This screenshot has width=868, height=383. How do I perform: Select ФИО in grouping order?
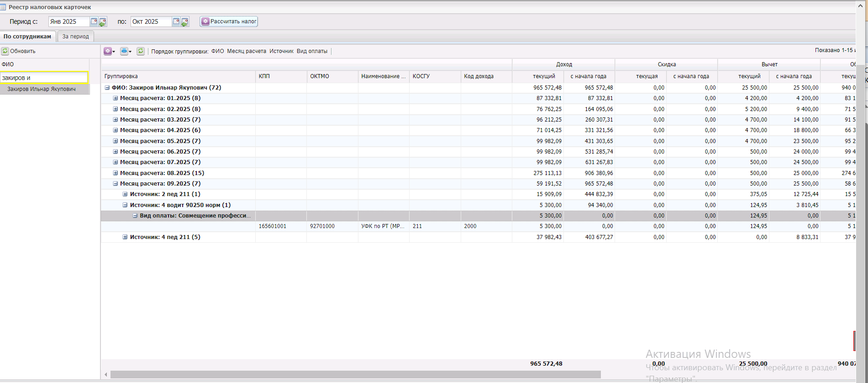coord(218,51)
